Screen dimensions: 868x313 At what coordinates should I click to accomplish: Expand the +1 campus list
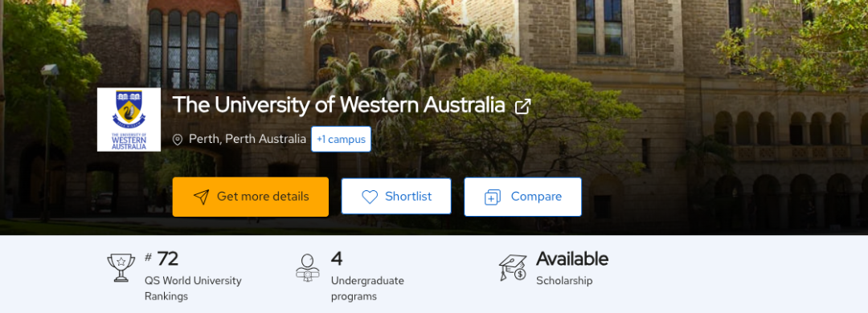341,139
